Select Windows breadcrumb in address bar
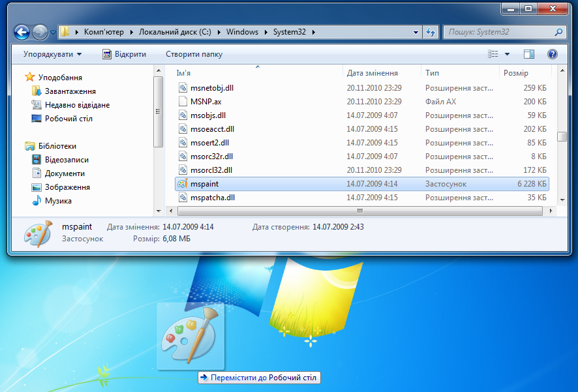 click(x=242, y=32)
